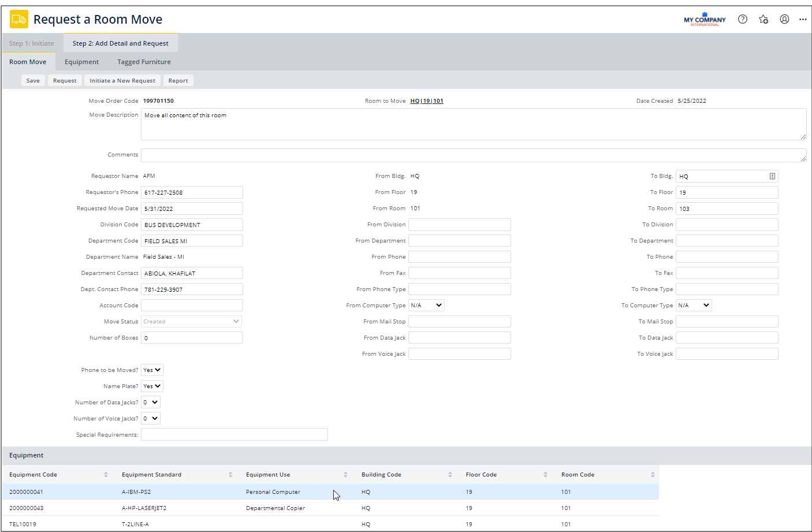The image size is (812, 532).
Task: Click the Division Code field
Action: point(192,225)
